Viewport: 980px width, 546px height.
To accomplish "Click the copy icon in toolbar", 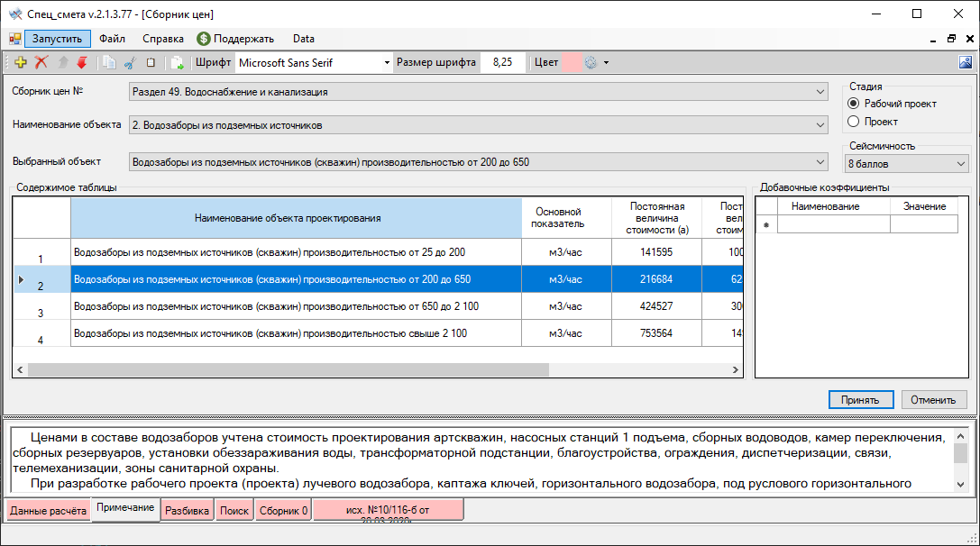I will 109,62.
